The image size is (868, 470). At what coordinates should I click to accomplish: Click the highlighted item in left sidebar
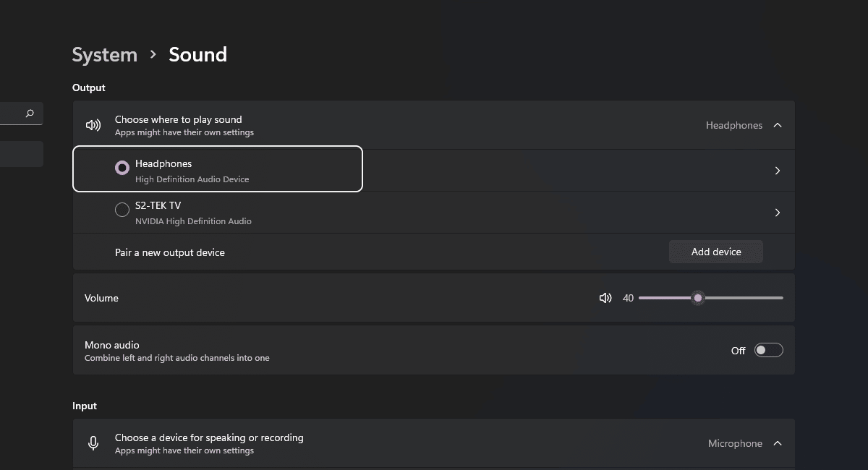click(22, 154)
